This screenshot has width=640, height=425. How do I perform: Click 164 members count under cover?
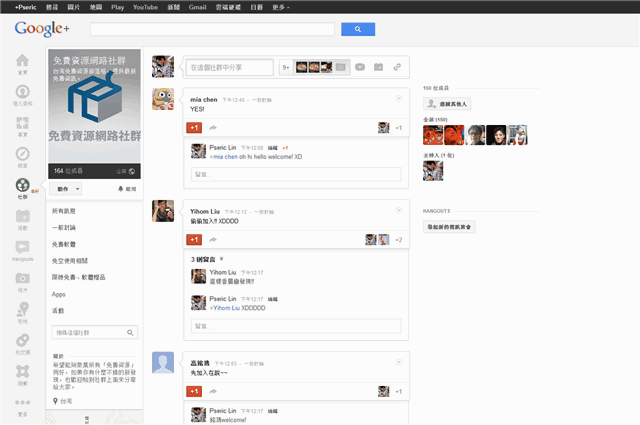coord(68,171)
